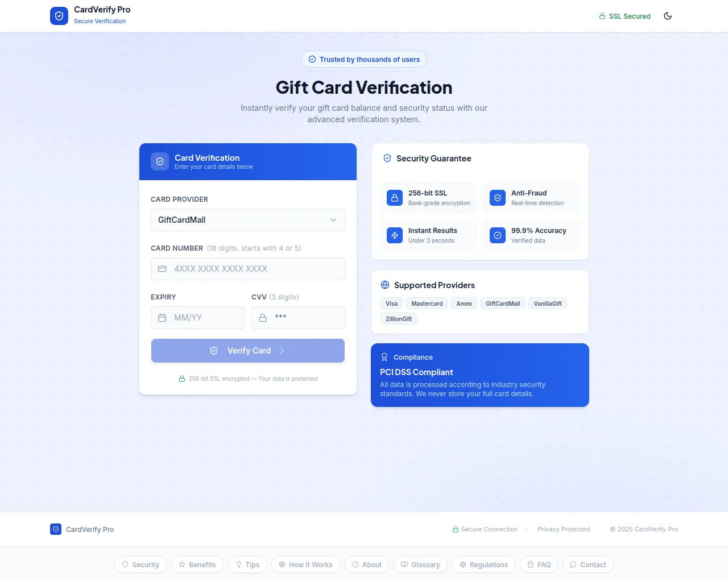The height and width of the screenshot is (582, 728).
Task: Select the Mastercard provider tag
Action: 427,304
